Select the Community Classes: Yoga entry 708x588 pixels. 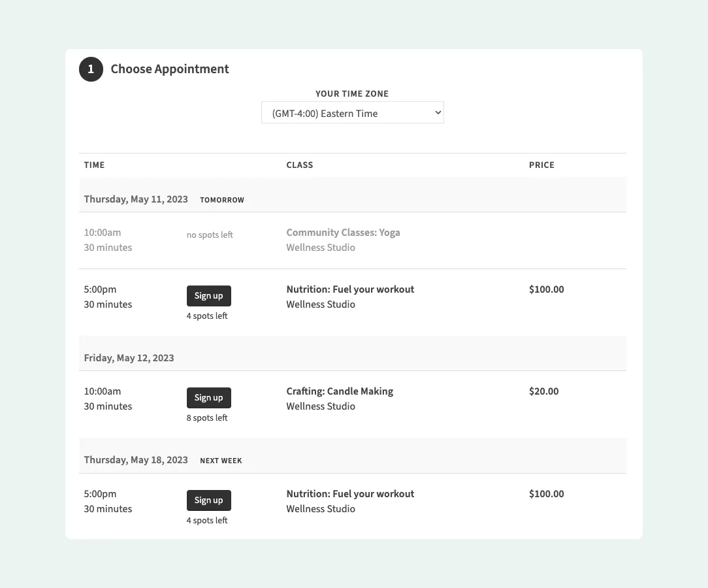pyautogui.click(x=343, y=232)
